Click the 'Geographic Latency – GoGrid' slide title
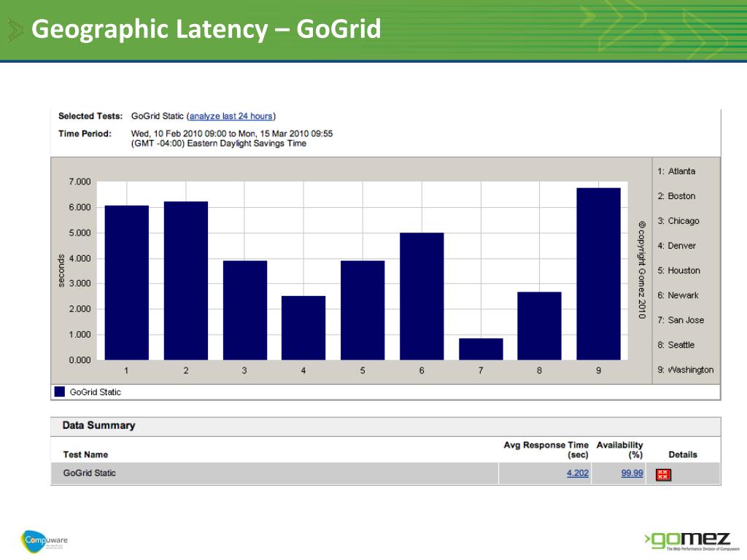 (206, 29)
